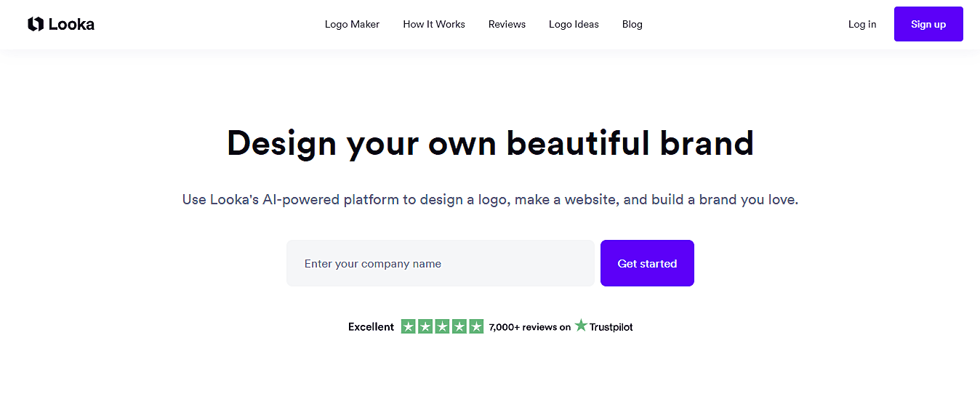Click the second green Trustpilot star
This screenshot has width=980, height=402.
425,326
